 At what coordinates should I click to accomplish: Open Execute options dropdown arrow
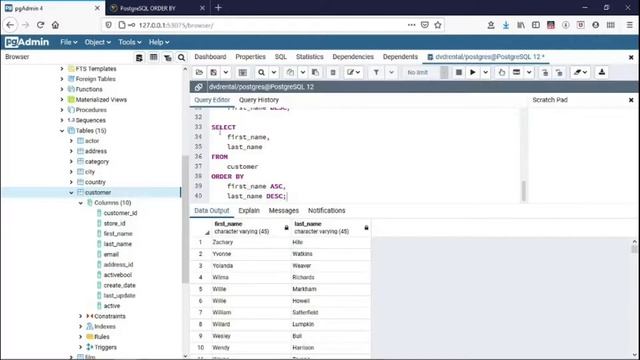point(485,72)
